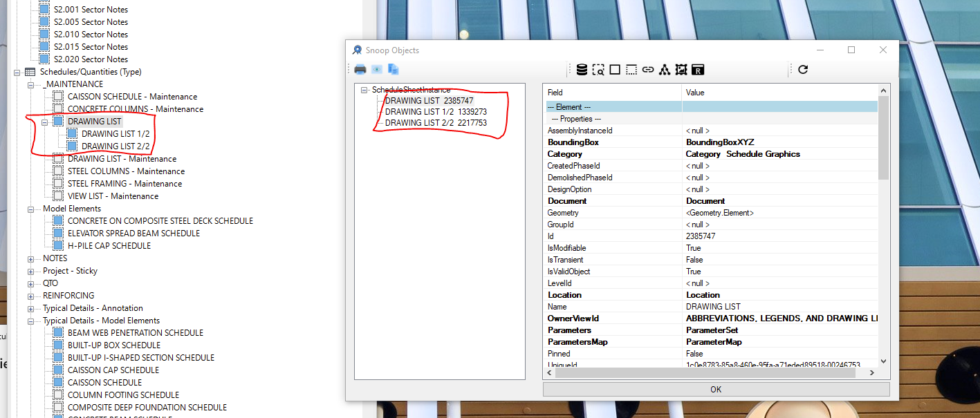Click the copy data icon

click(393, 69)
